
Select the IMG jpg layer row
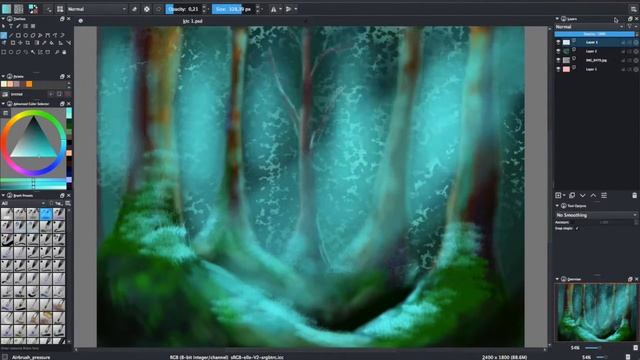point(597,60)
